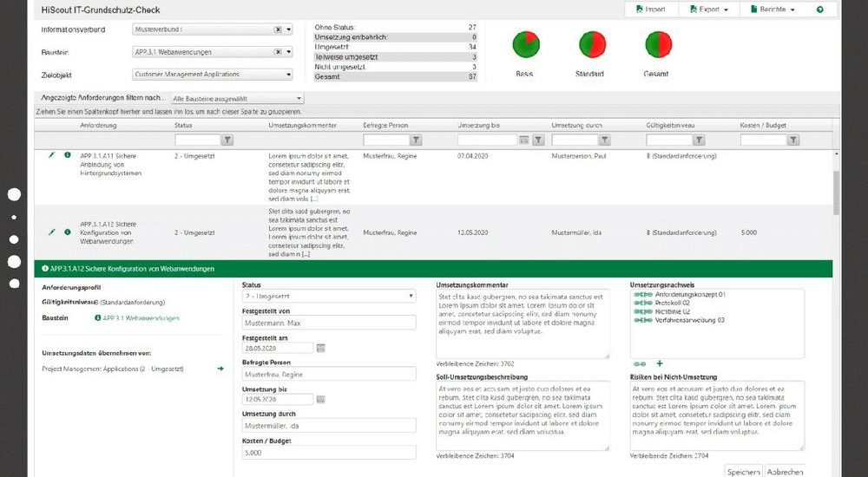Screen dimensions: 868x477
Task: Click the help icon in the top toolbar
Action: pyautogui.click(x=820, y=10)
